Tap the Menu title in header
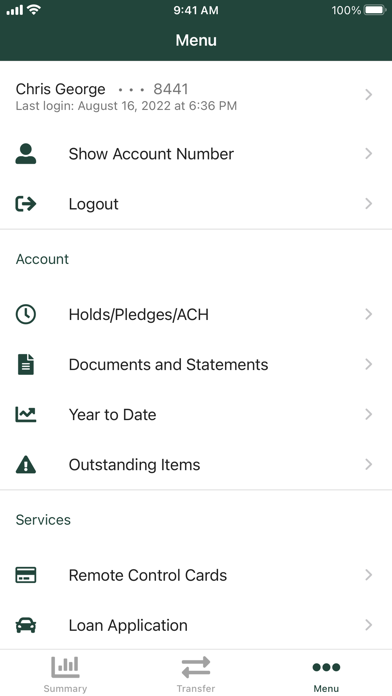 coord(196,40)
